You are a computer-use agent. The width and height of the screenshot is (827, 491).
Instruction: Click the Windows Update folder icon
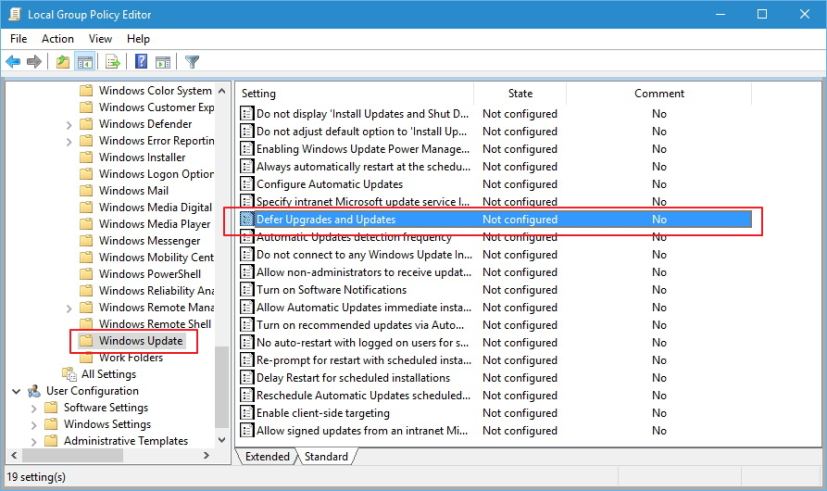coord(86,341)
